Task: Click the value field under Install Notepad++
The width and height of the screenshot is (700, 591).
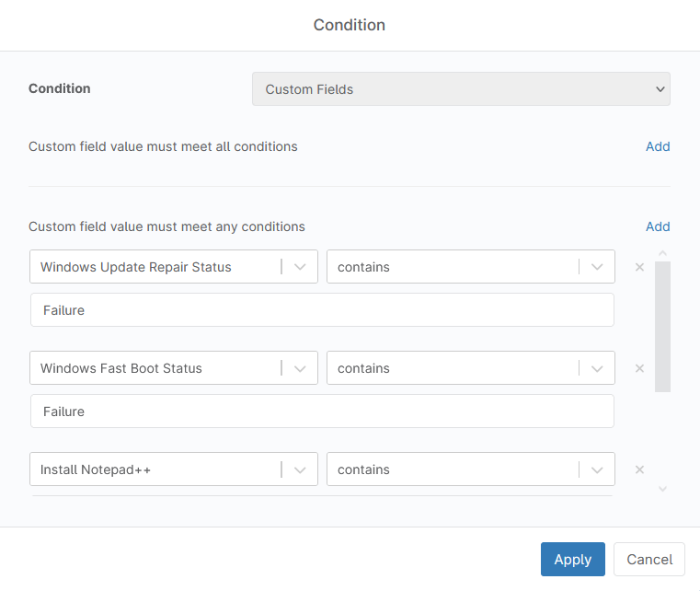Action: click(322, 495)
